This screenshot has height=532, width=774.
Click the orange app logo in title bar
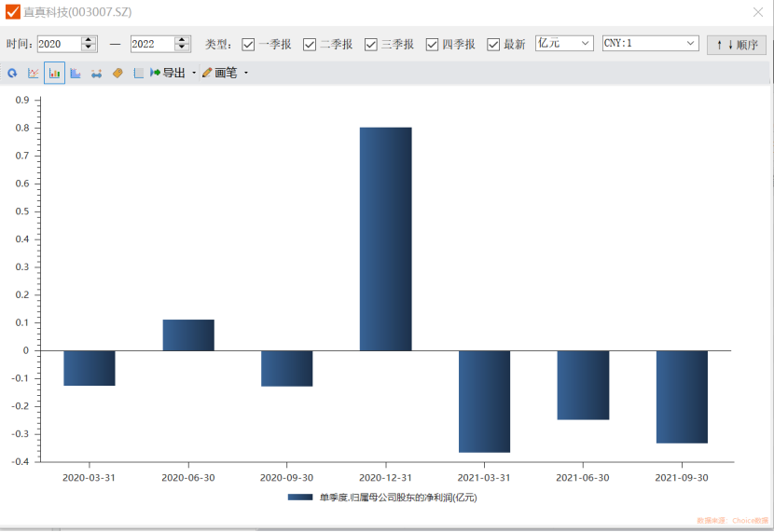tap(13, 12)
